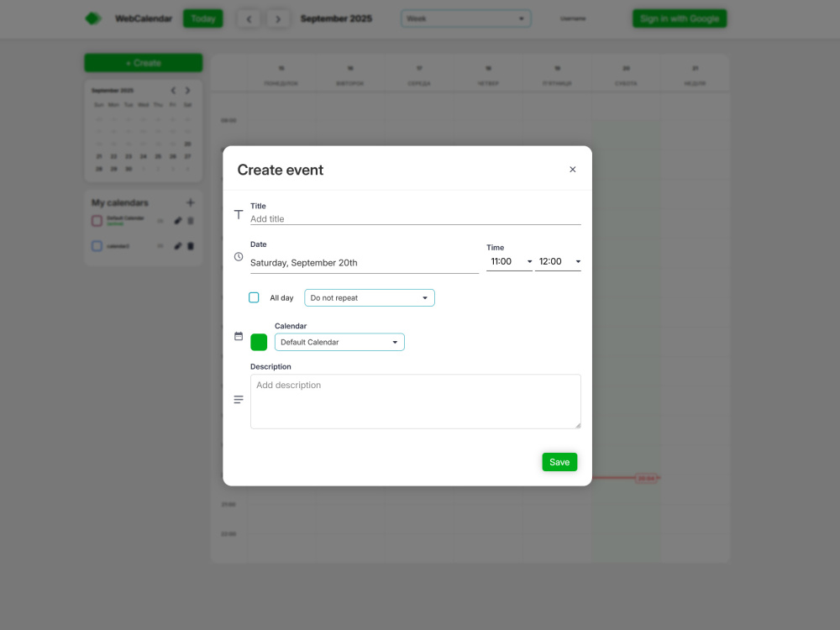Image resolution: width=840 pixels, height=630 pixels.
Task: Open the Default Calendar dropdown
Action: (339, 342)
